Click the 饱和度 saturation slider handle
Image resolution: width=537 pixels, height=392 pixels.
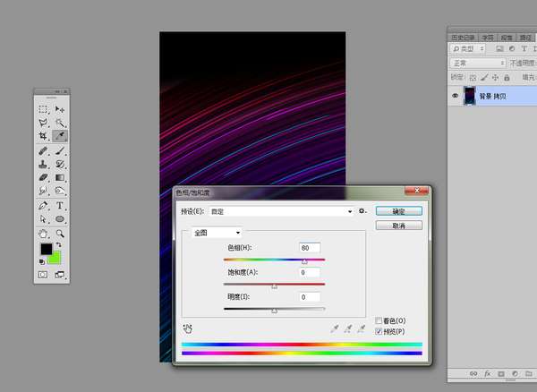(275, 286)
